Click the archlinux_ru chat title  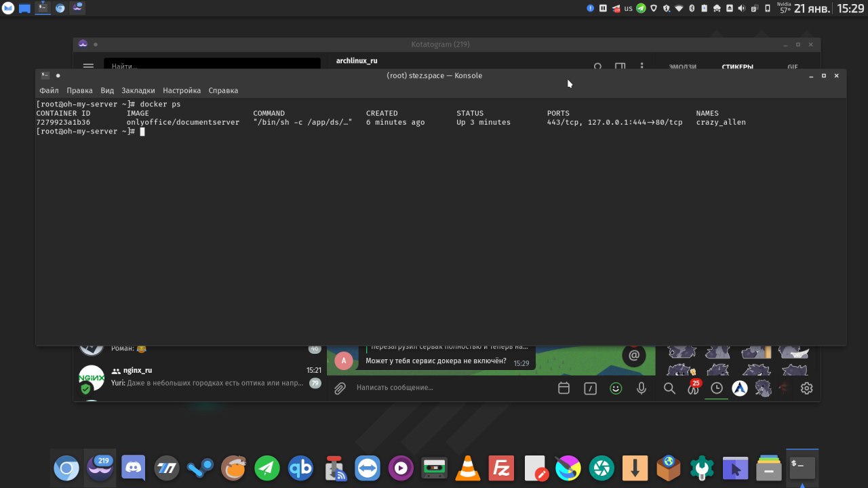357,60
